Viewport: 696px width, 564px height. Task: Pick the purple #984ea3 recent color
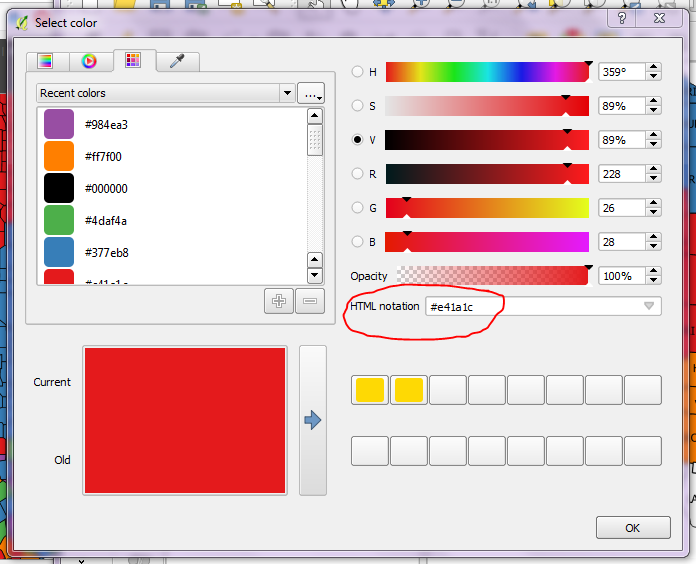coord(59,125)
